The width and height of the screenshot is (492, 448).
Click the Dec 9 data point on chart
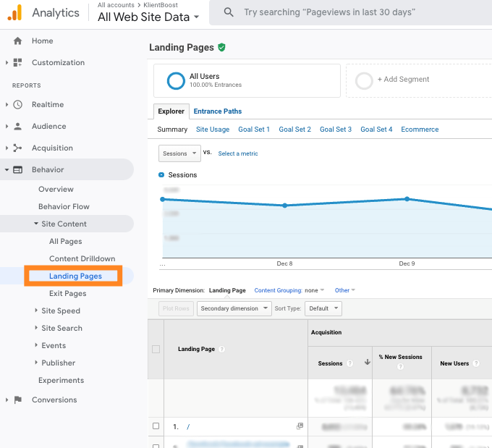click(x=407, y=199)
